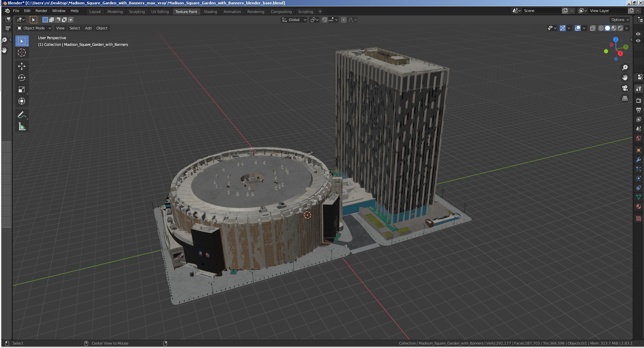Toggle top eye visibility icon in outliner
Screen dimensions: 644x348
click(638, 34)
